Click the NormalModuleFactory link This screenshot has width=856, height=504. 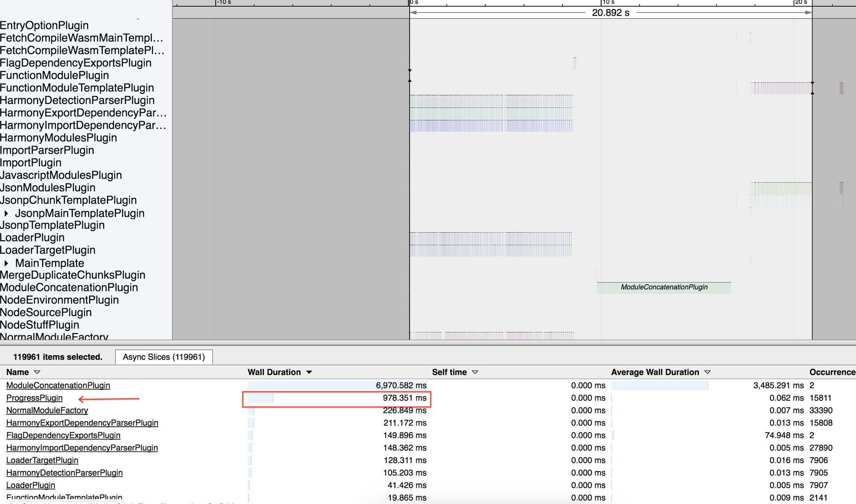(x=47, y=410)
